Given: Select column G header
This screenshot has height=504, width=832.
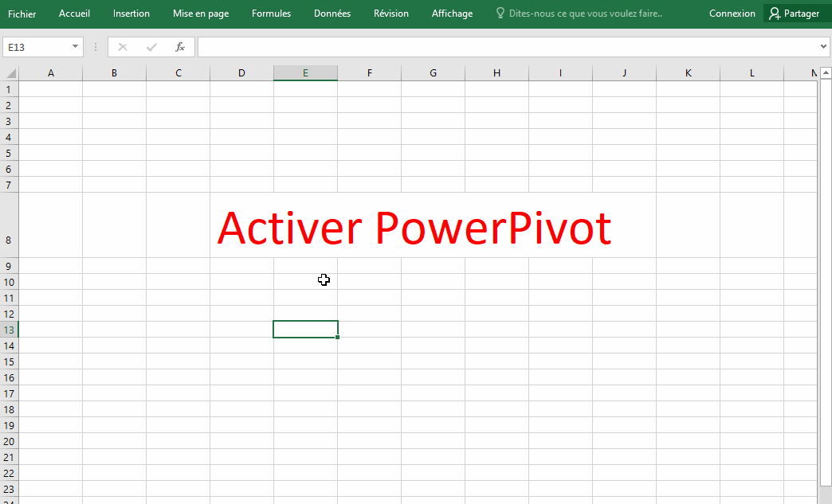Looking at the screenshot, I should [433, 73].
